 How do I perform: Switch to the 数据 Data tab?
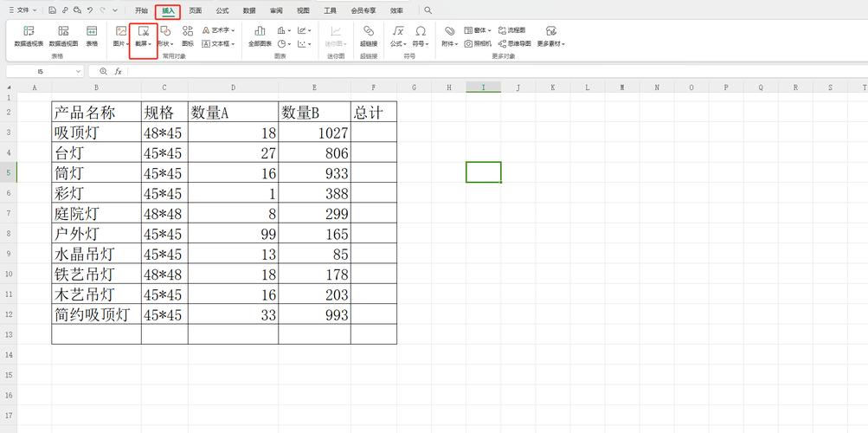point(249,10)
